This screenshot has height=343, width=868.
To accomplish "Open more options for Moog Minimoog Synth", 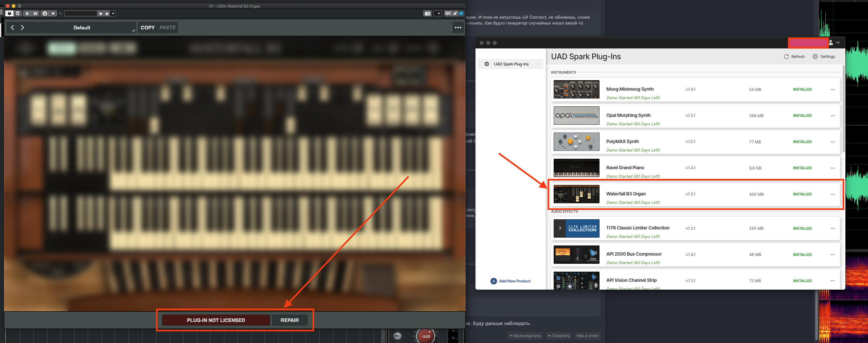I will 833,90.
